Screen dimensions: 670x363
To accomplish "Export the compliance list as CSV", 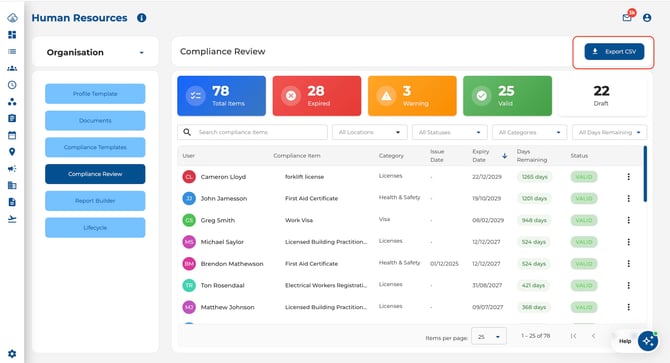I will point(614,52).
